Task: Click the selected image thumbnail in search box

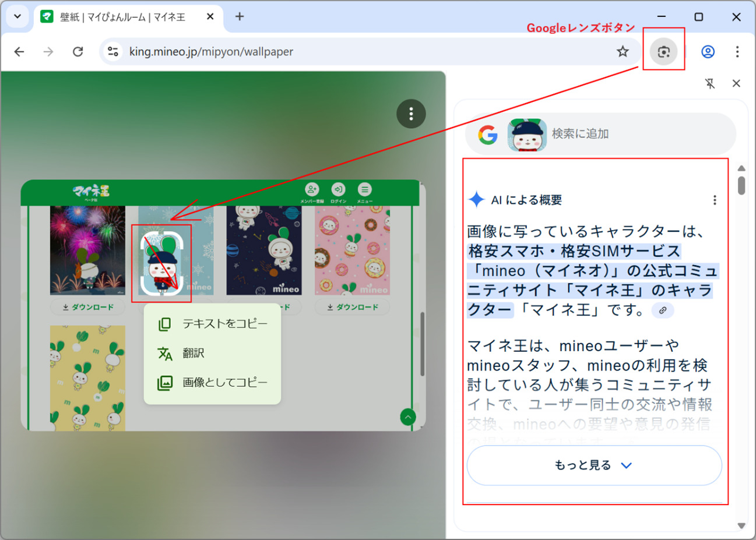Action: tap(527, 135)
